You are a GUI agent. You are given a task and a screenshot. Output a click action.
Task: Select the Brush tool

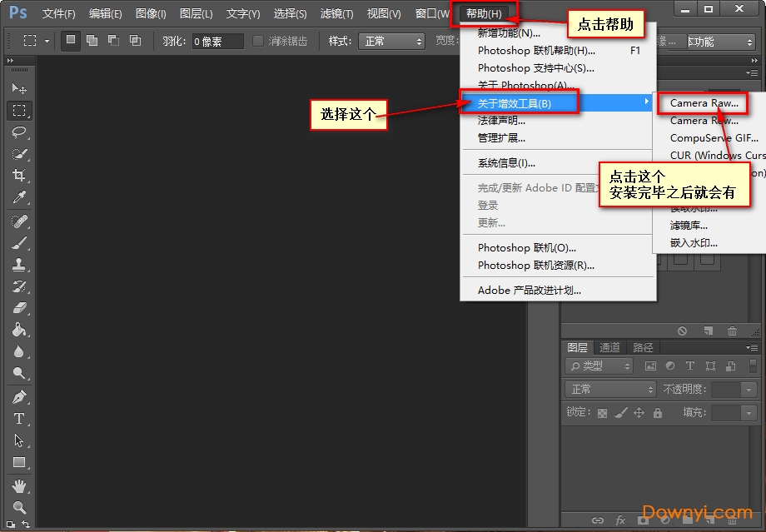[x=20, y=244]
